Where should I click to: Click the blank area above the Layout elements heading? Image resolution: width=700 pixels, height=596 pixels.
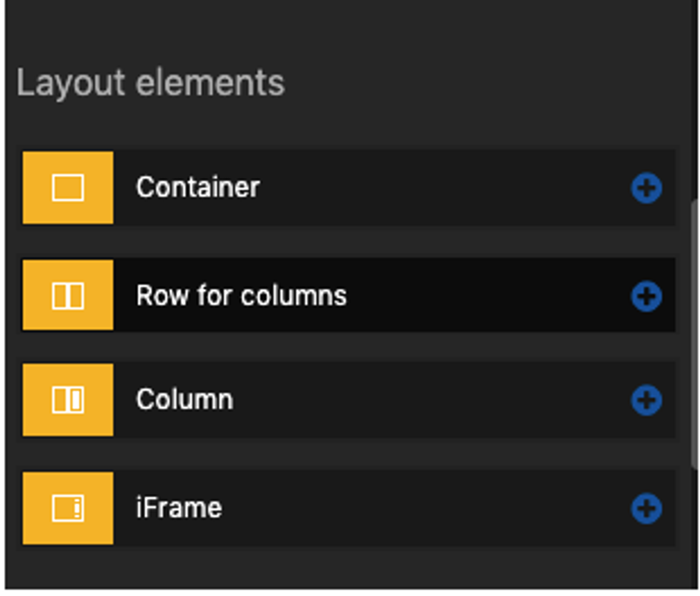(350, 29)
